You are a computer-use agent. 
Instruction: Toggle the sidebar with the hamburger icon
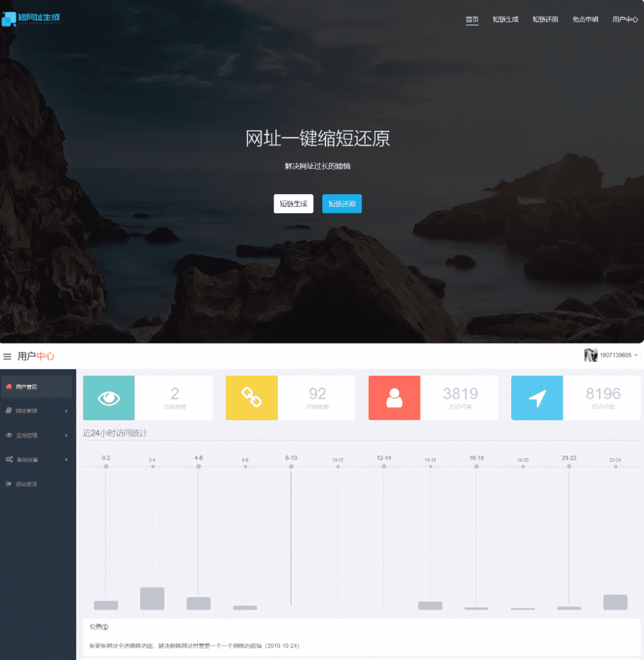(7, 356)
